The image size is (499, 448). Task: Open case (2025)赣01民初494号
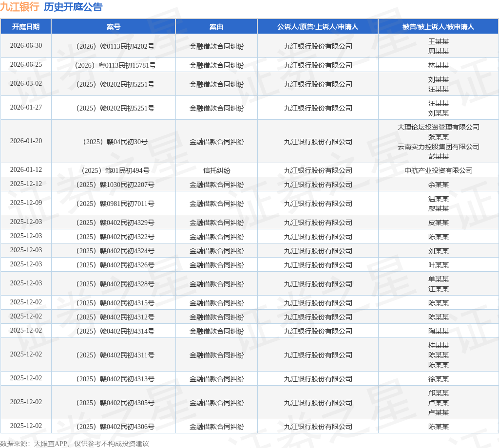pyautogui.click(x=115, y=170)
